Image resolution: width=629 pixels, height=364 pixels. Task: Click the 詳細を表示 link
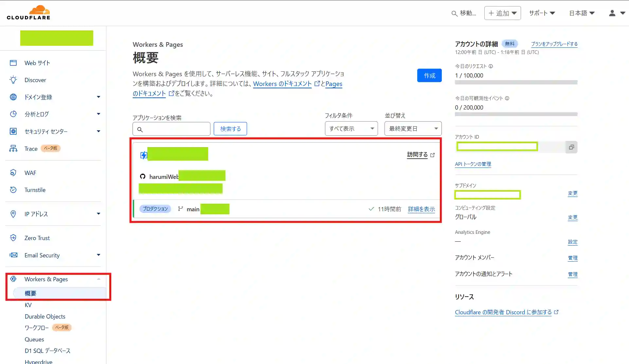(422, 209)
